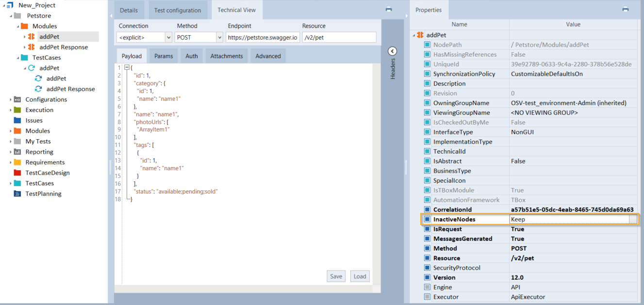Collapse JSON root with fold toggle

point(127,68)
